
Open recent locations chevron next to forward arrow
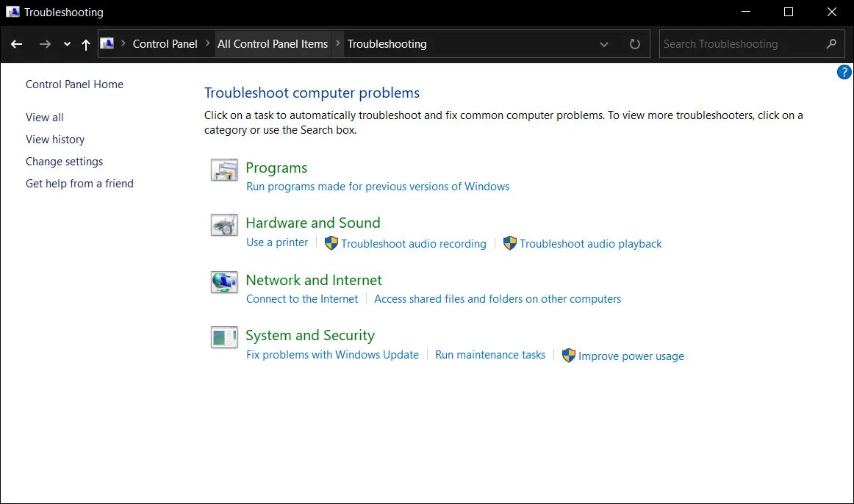[x=66, y=44]
